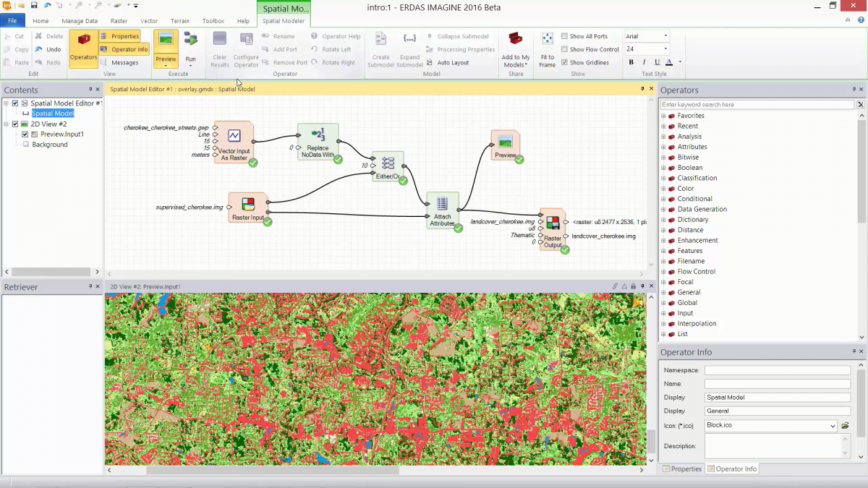Clear the operator keyword search field

click(x=860, y=104)
